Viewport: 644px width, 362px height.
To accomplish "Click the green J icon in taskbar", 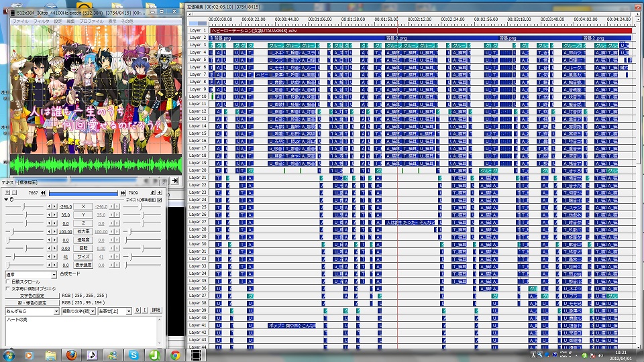I will pos(154,355).
